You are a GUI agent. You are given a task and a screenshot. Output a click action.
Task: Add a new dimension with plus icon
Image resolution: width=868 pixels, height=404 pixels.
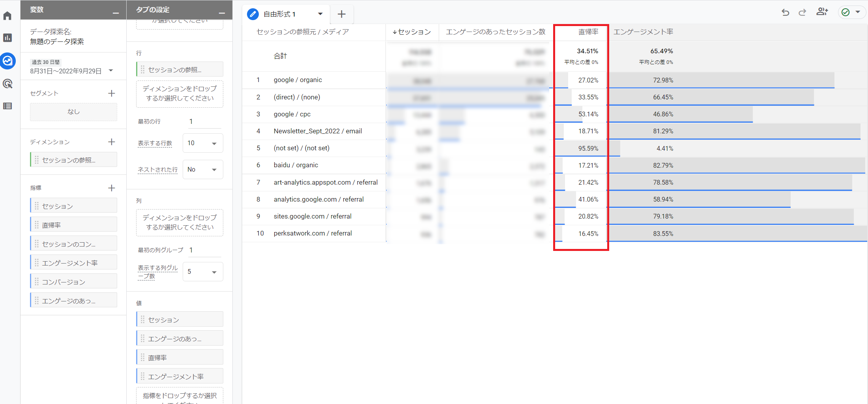point(112,142)
